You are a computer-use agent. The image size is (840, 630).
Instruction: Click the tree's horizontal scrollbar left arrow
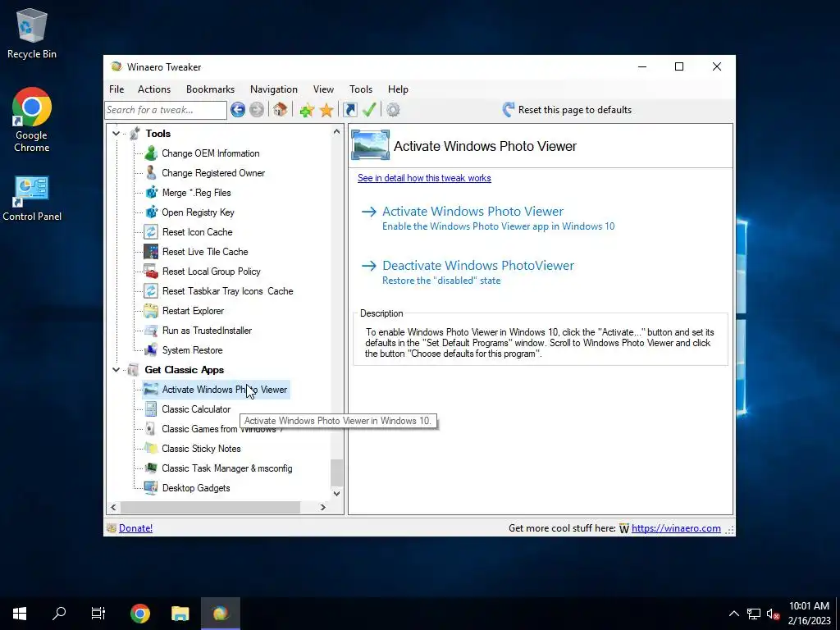(x=113, y=507)
